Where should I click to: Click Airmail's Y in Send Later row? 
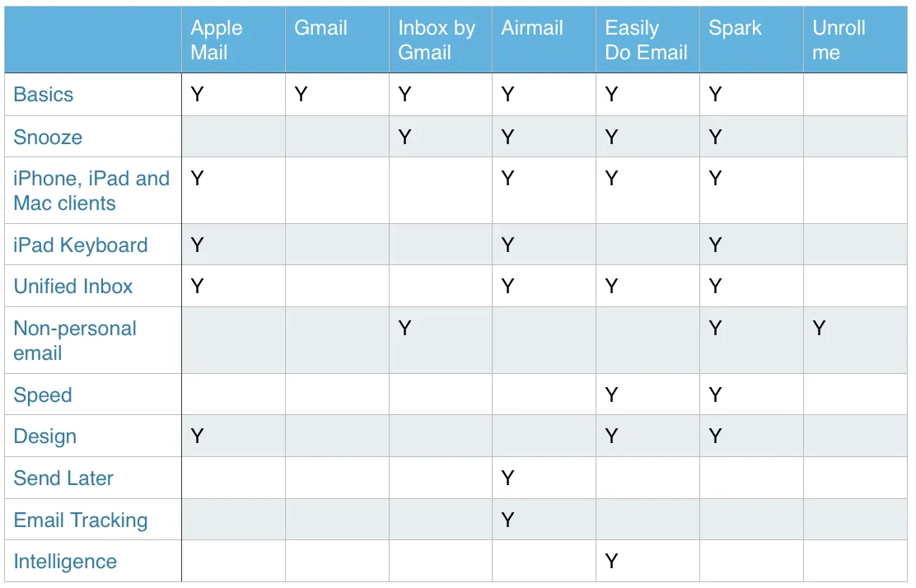507,478
